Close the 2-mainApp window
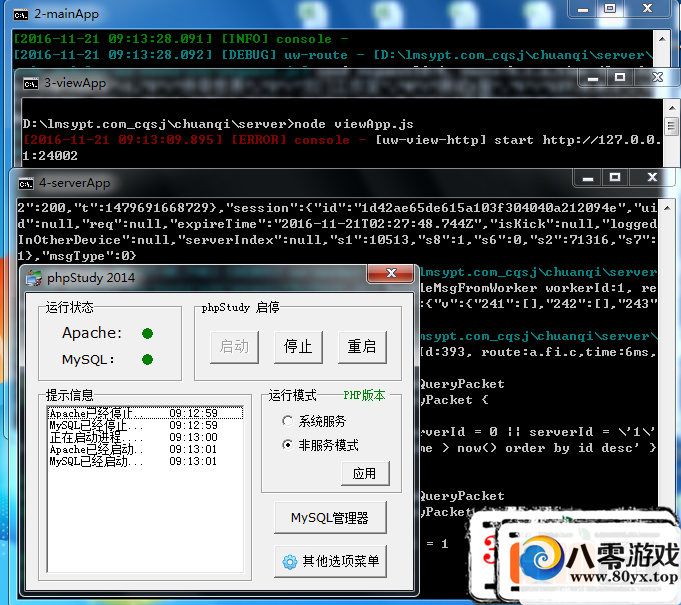Image resolution: width=681 pixels, height=605 pixels. (x=647, y=9)
